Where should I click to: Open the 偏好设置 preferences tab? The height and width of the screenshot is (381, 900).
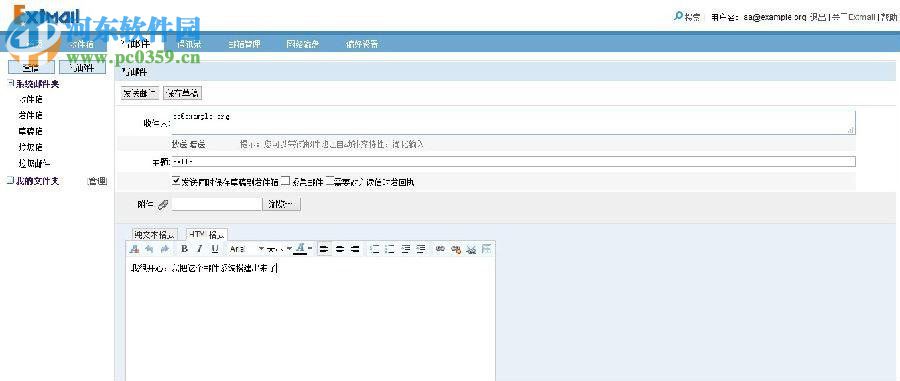[x=362, y=44]
